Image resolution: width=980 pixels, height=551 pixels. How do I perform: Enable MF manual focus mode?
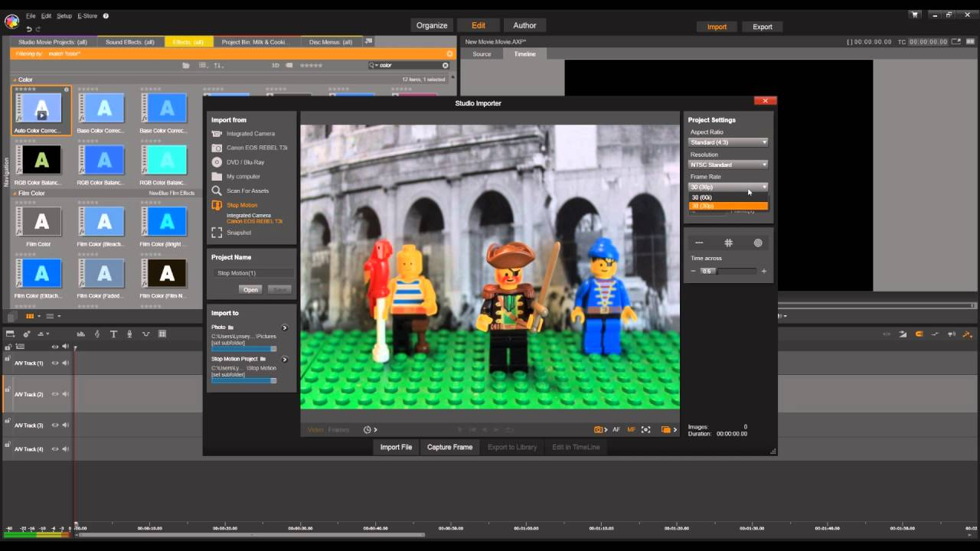[631, 430]
